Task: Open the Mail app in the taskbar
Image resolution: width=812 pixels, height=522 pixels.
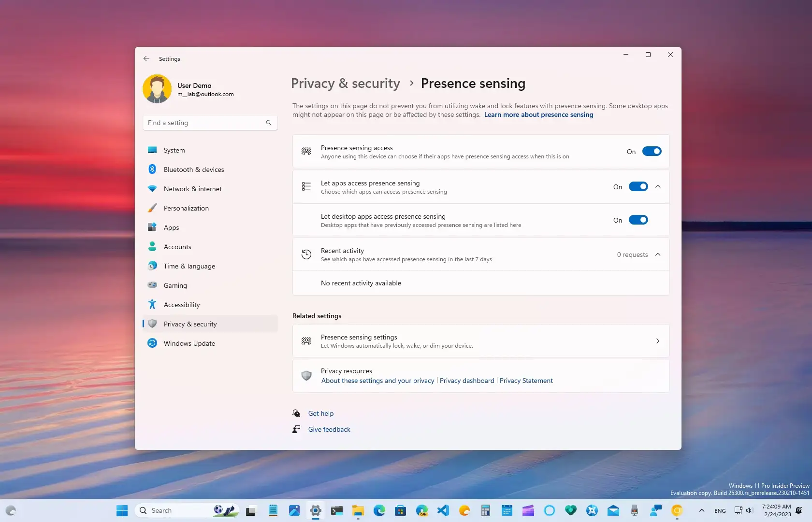Action: click(613, 510)
